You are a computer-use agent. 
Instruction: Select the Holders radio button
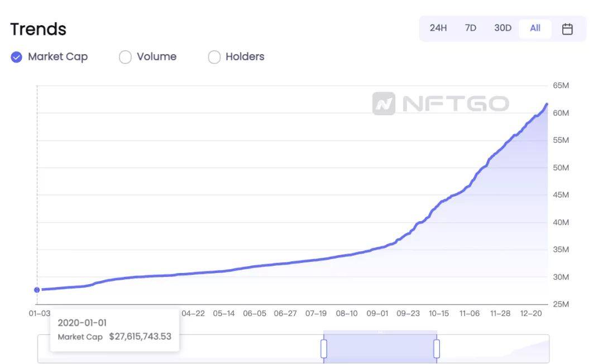click(214, 56)
